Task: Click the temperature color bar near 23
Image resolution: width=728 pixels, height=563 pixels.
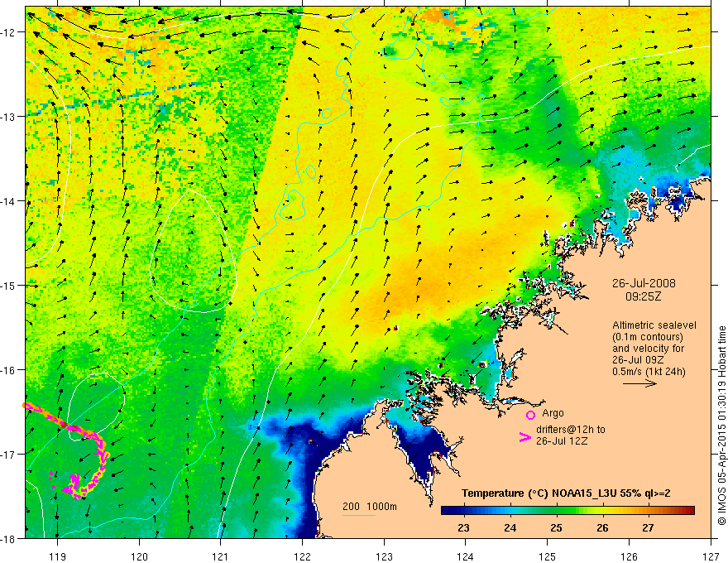Action: tap(463, 511)
